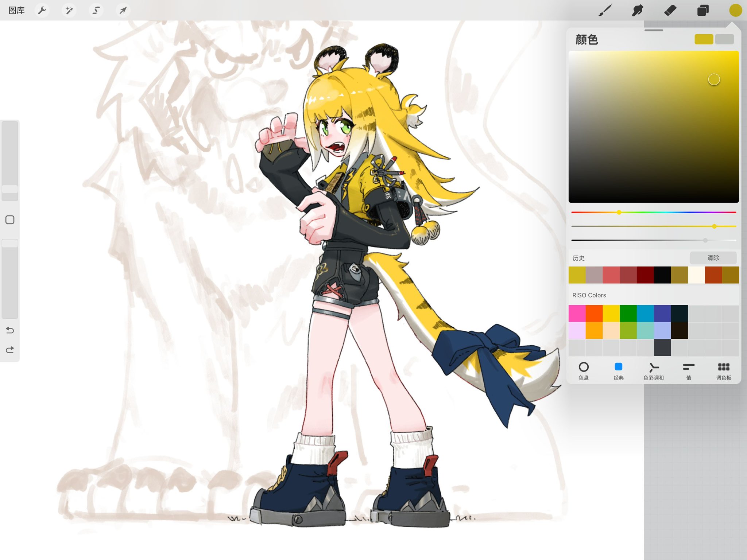Choose the peach RISO swatch
This screenshot has width=747, height=560.
pos(611,330)
